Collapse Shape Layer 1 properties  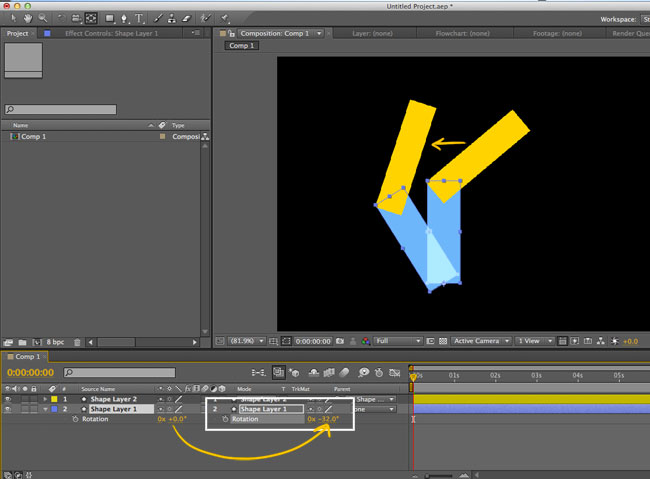[45, 409]
